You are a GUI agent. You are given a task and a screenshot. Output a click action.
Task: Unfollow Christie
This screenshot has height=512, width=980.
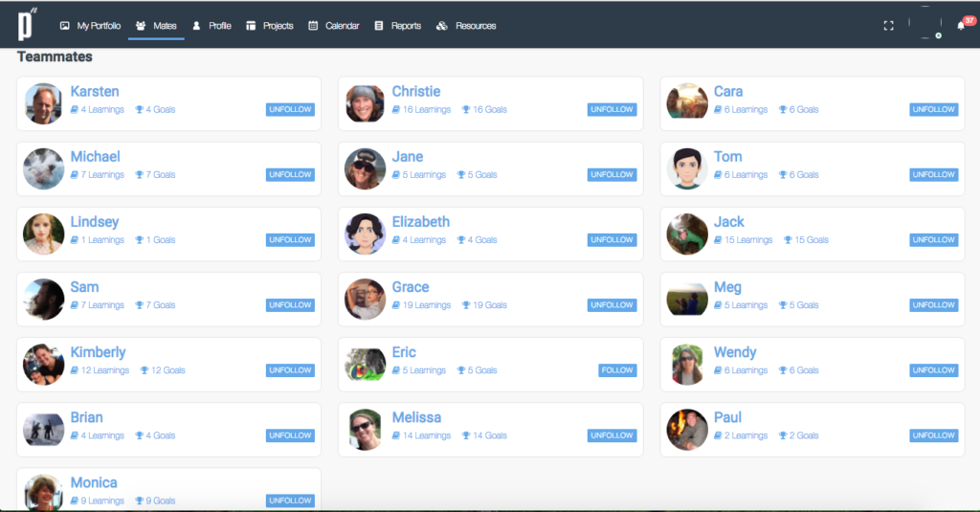(612, 109)
